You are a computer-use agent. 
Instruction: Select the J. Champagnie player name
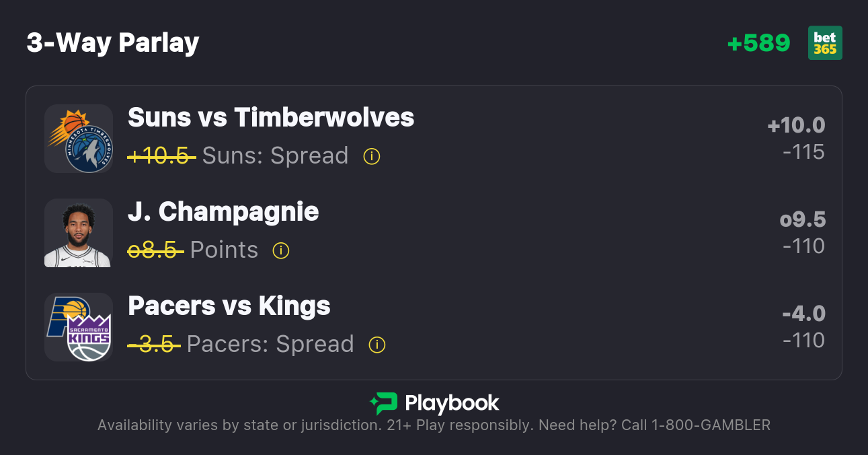[223, 212]
